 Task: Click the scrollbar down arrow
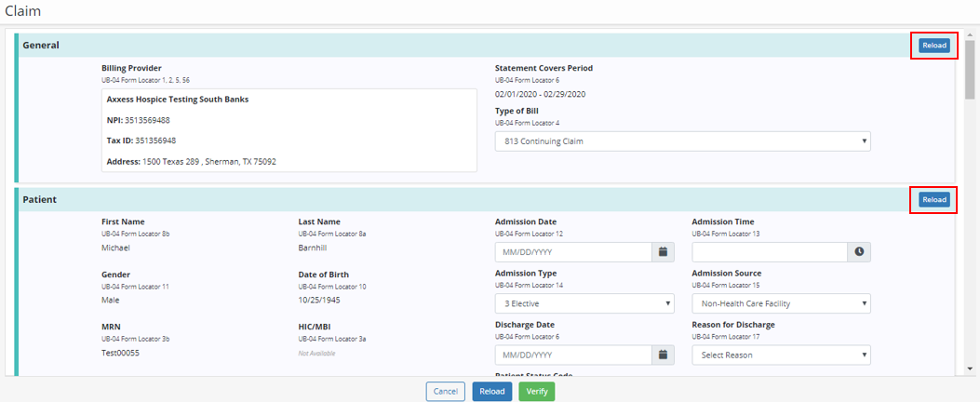click(x=971, y=370)
